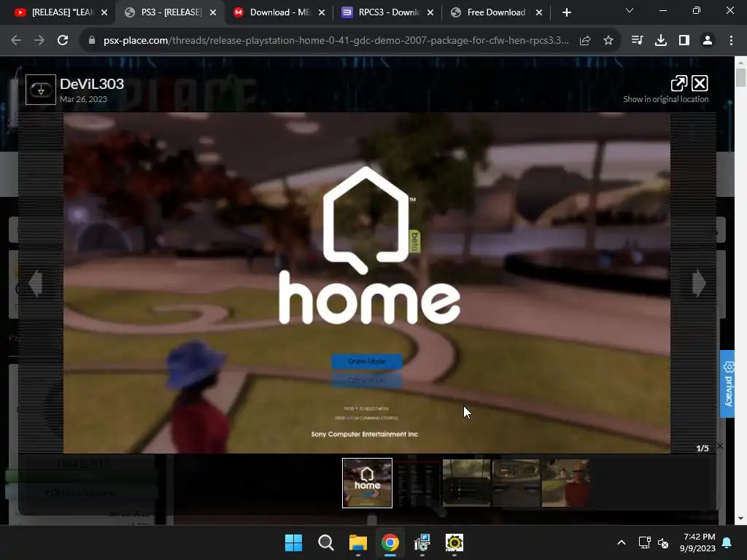This screenshot has height=560, width=747.
Task: Select the second dark menu thumbnail
Action: (x=417, y=483)
